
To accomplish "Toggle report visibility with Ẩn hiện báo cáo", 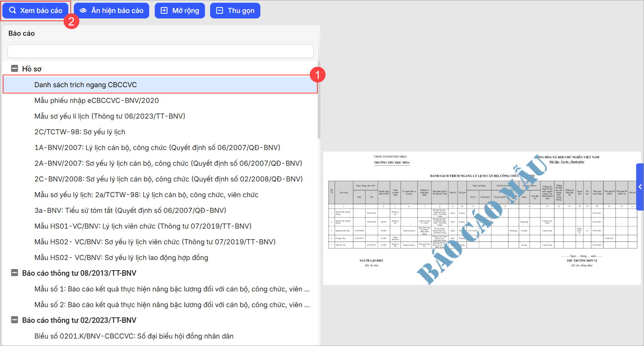I will click(x=112, y=11).
